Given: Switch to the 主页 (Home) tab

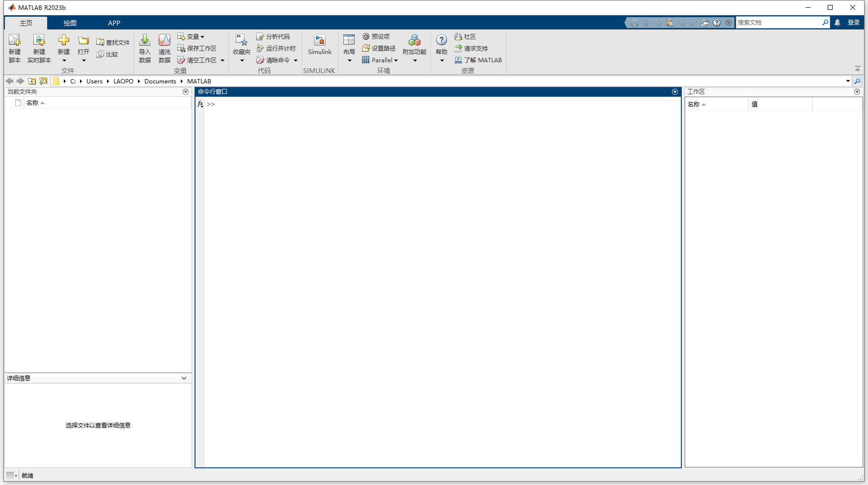Looking at the screenshot, I should click(26, 23).
